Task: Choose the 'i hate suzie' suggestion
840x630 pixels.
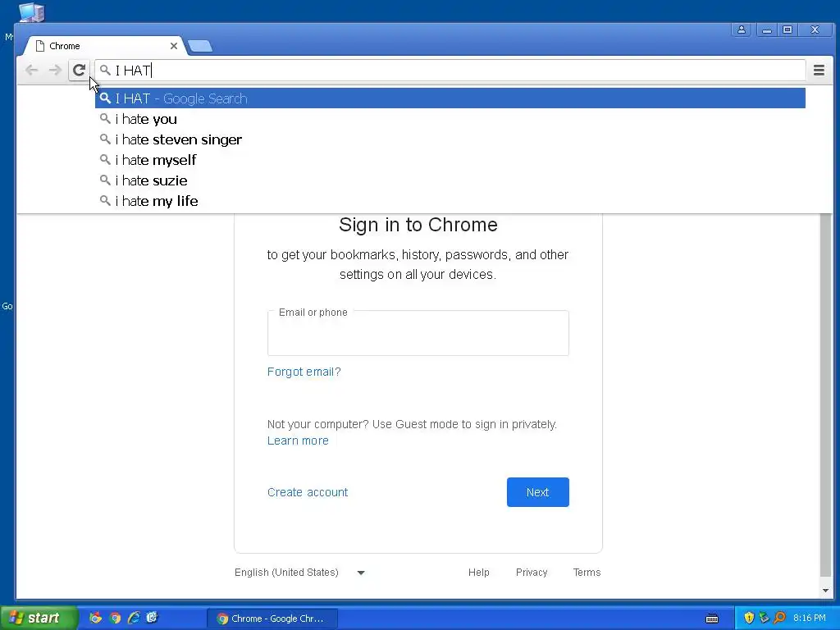Action: (450, 180)
